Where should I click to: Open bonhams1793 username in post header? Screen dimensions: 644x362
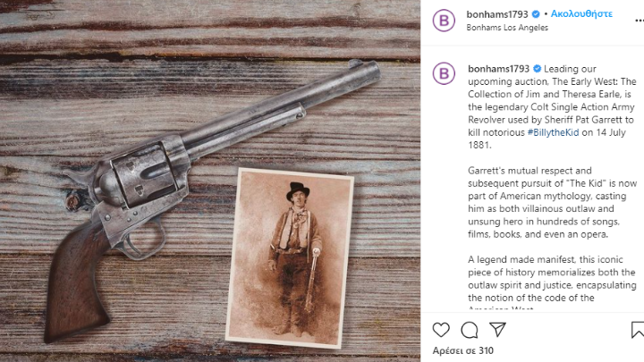pos(497,14)
